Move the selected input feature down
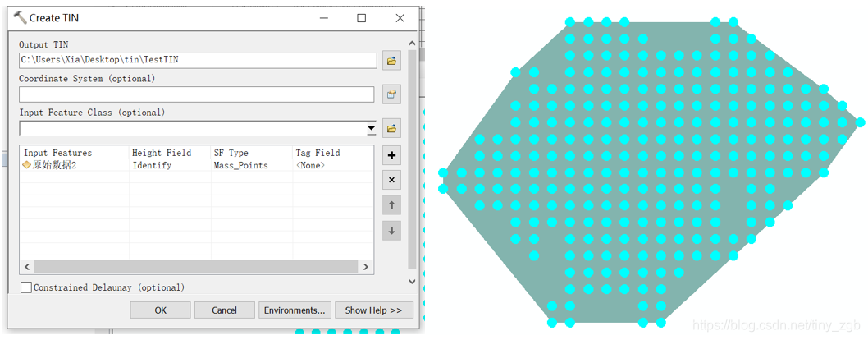This screenshot has width=868, height=340. click(x=391, y=231)
